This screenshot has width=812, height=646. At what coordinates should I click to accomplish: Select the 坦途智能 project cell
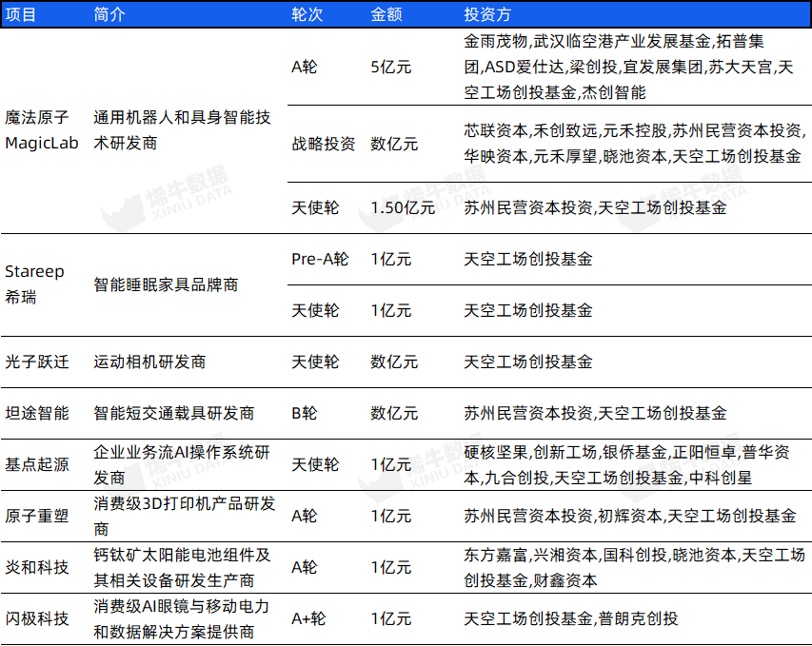click(37, 413)
